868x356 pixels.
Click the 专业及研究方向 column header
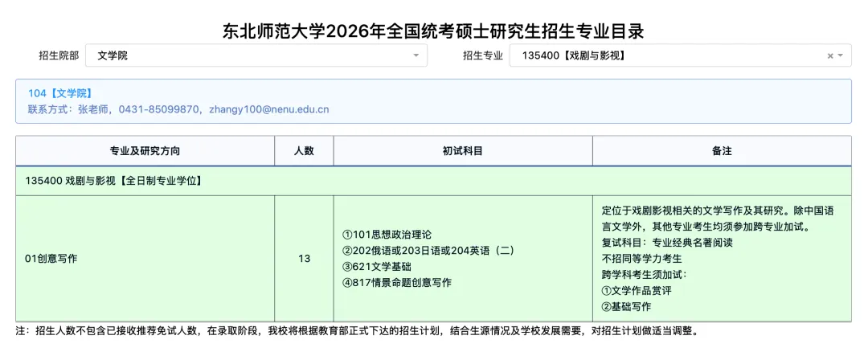(145, 150)
